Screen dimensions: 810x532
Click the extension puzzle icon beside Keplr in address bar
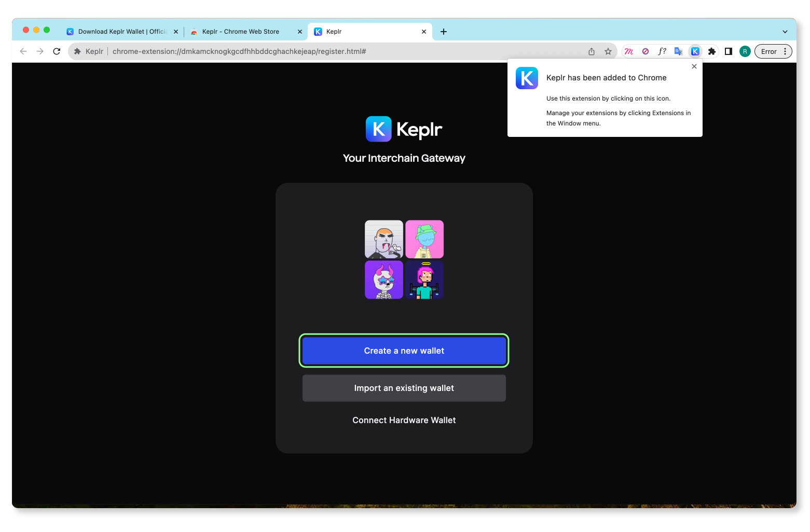[x=77, y=51]
